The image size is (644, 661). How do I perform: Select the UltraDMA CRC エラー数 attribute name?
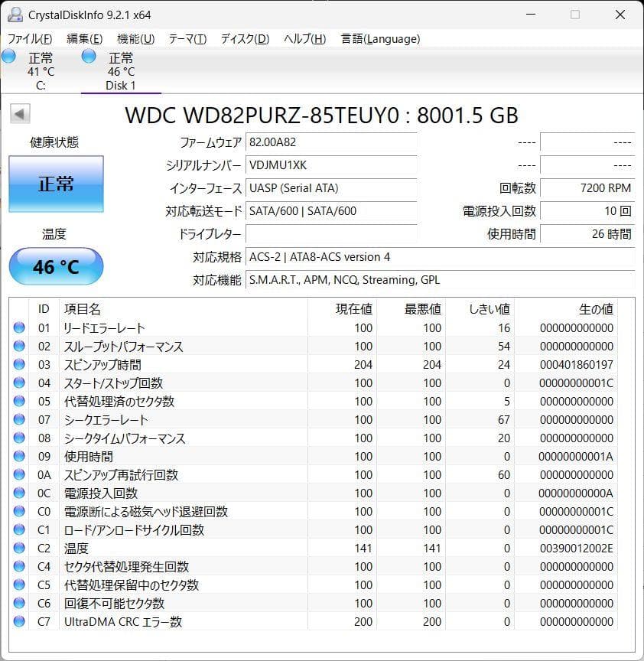pyautogui.click(x=122, y=621)
